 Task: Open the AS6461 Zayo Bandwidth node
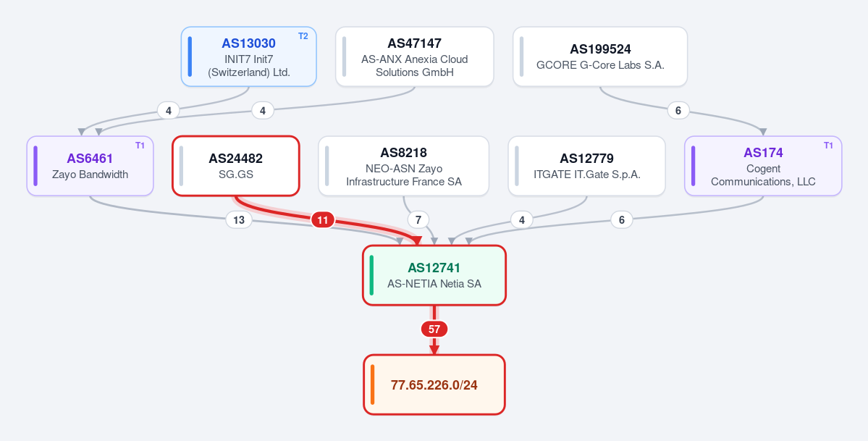tap(90, 166)
